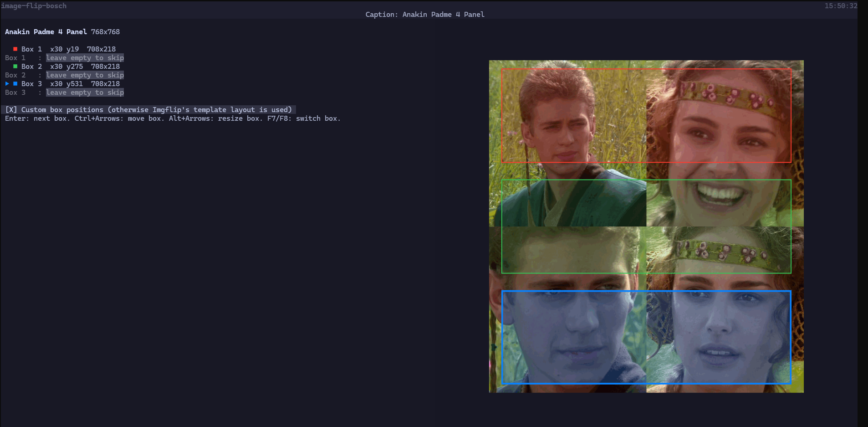Click the 15:50:32 clock

(x=841, y=6)
